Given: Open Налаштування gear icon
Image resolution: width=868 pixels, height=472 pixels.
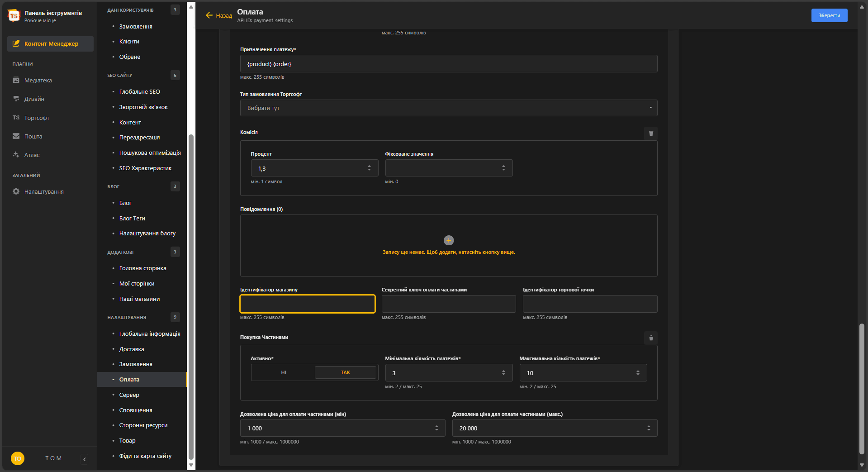Looking at the screenshot, I should (16, 191).
